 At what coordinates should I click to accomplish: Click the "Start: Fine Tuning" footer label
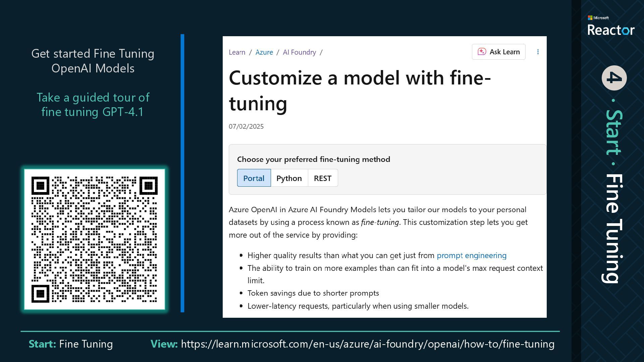point(71,344)
